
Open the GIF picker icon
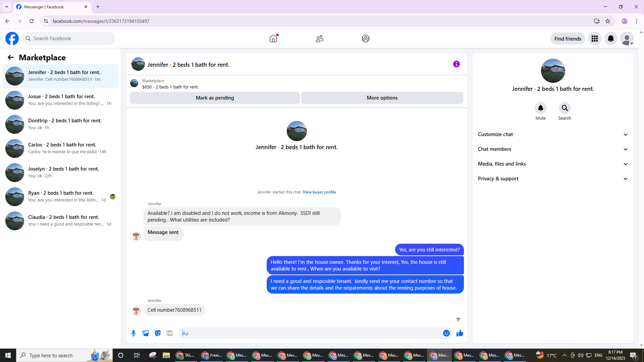click(170, 333)
